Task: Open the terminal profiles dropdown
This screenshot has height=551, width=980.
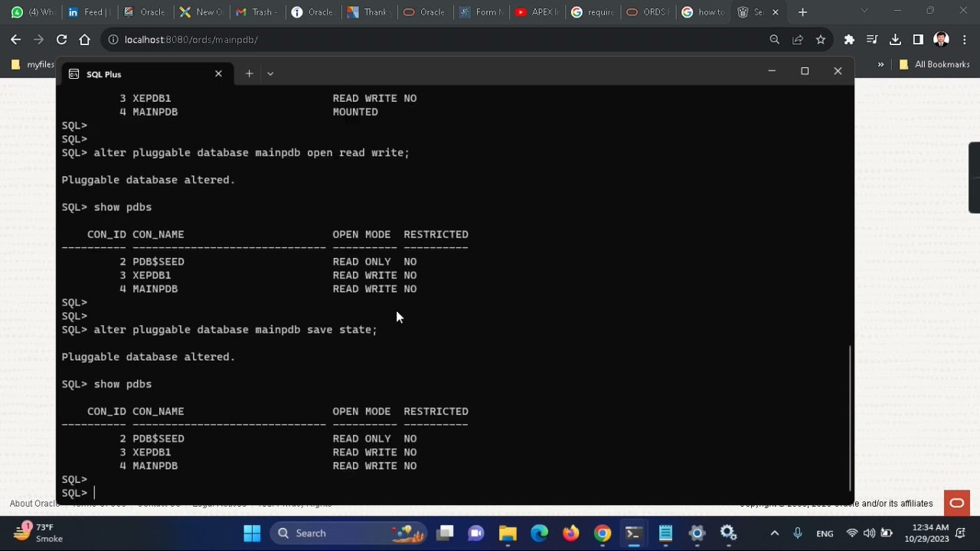Action: [x=270, y=73]
